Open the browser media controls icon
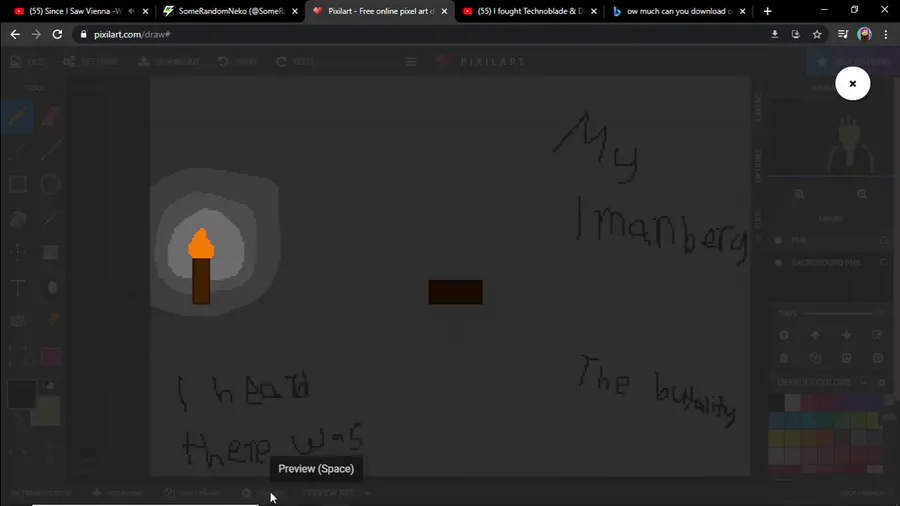This screenshot has width=900, height=506. (843, 34)
